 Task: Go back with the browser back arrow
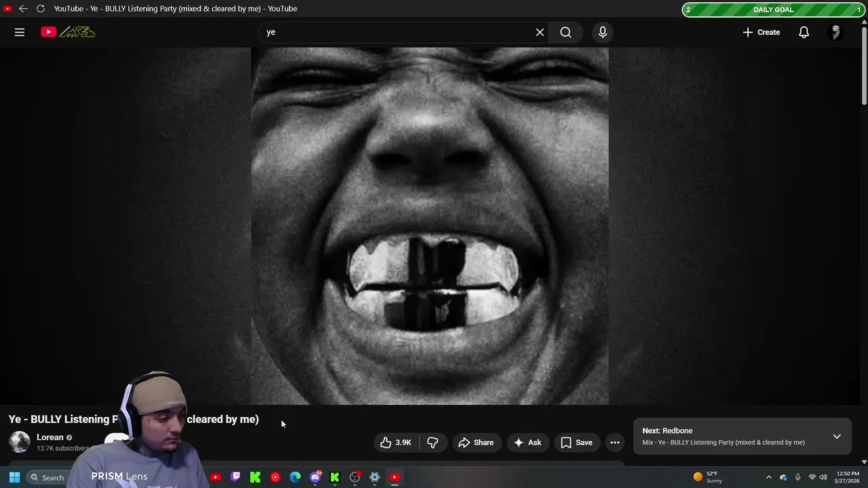point(23,9)
